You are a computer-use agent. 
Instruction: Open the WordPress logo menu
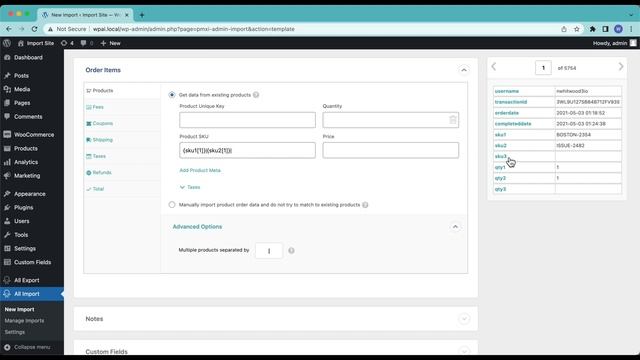[7, 43]
